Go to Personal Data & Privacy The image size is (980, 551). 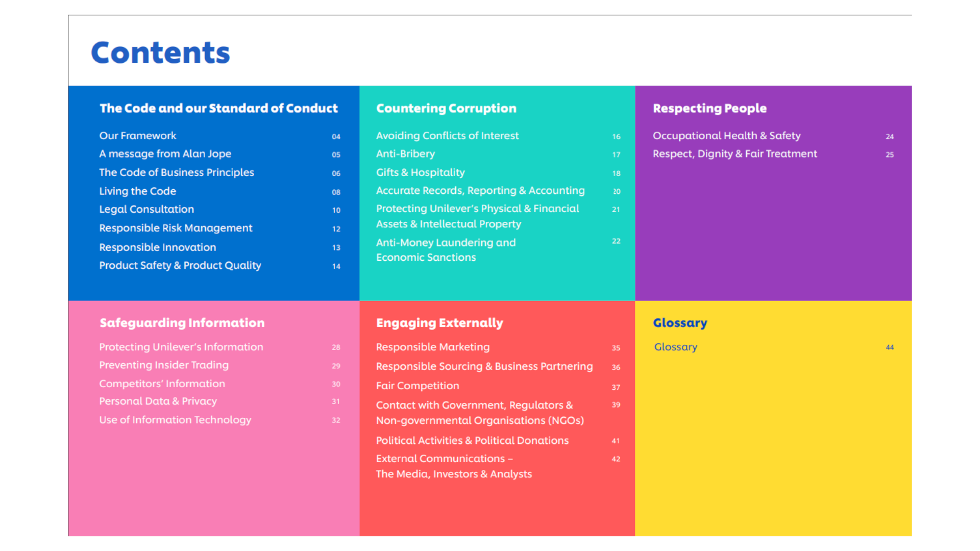158,401
